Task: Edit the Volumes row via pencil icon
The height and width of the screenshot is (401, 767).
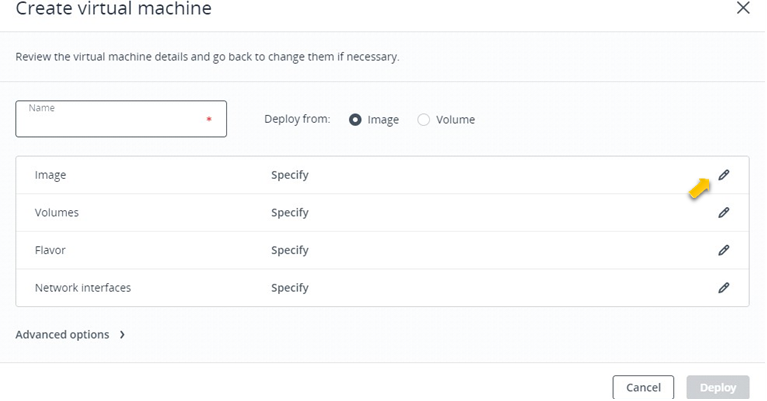Action: pos(723,213)
